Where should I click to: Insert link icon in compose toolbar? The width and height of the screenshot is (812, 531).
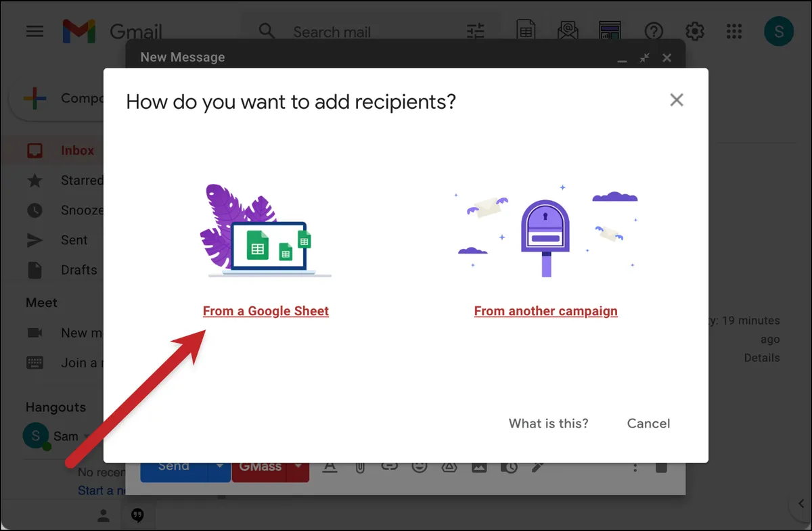coord(390,467)
